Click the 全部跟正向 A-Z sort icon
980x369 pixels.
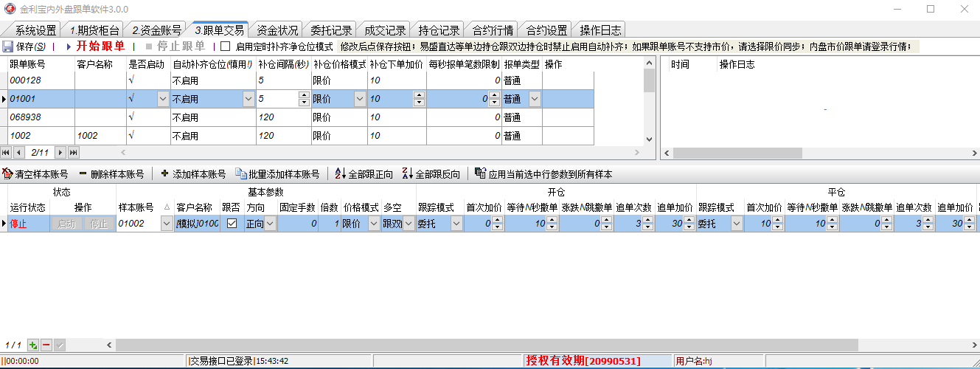[x=340, y=174]
